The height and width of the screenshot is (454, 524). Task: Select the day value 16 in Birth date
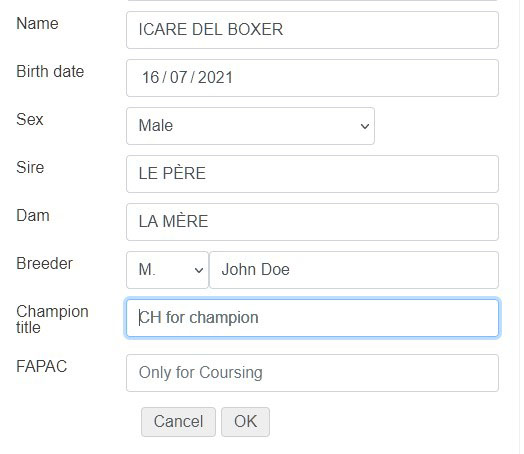[150, 78]
